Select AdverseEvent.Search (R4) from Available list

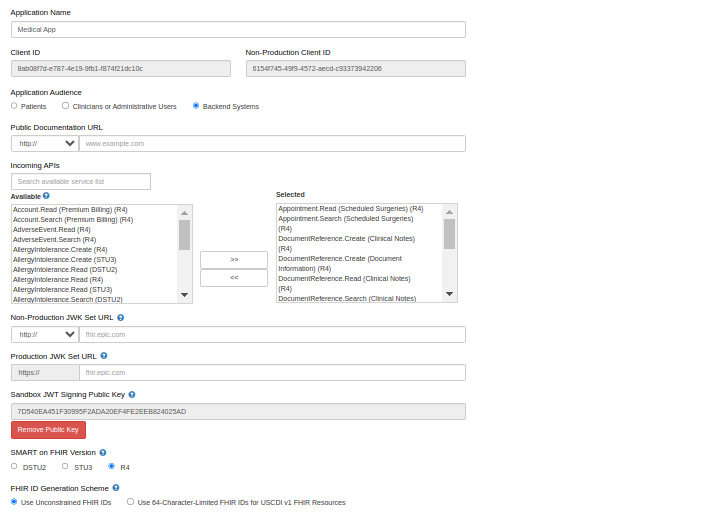(54, 239)
